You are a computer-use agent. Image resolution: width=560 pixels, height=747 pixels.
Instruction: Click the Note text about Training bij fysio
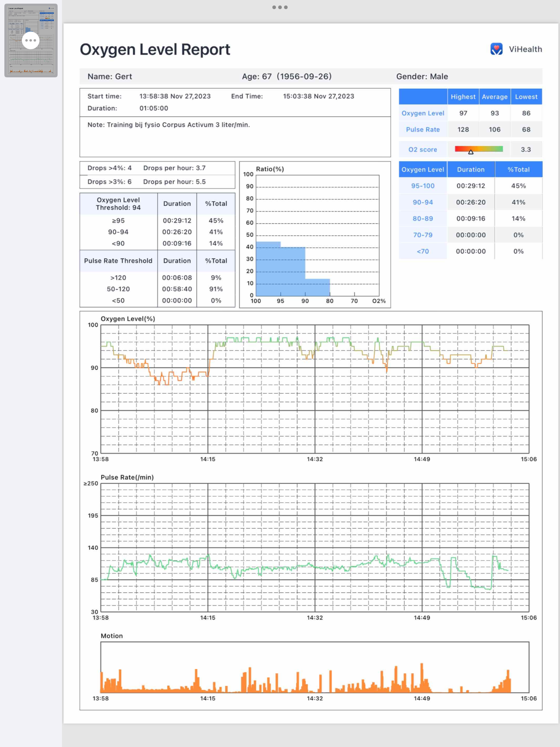click(168, 125)
